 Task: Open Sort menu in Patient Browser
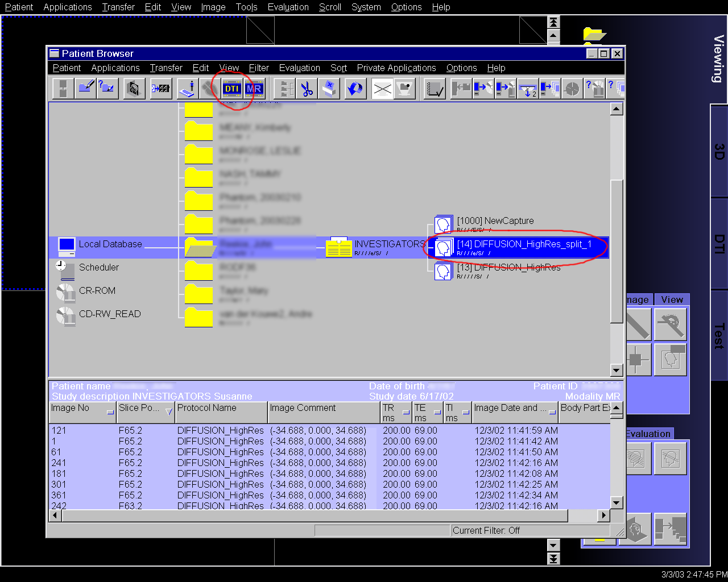coord(338,68)
